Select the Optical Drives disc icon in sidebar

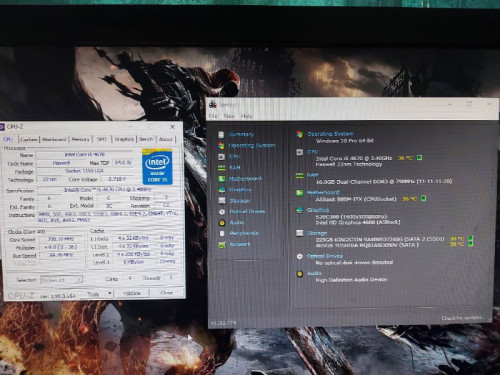pyautogui.click(x=222, y=212)
